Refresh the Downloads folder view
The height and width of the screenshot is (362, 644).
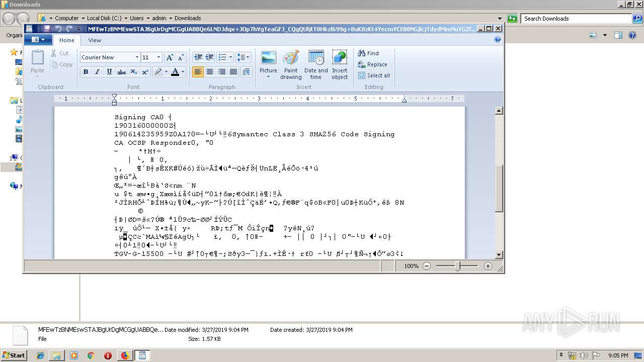click(x=512, y=19)
